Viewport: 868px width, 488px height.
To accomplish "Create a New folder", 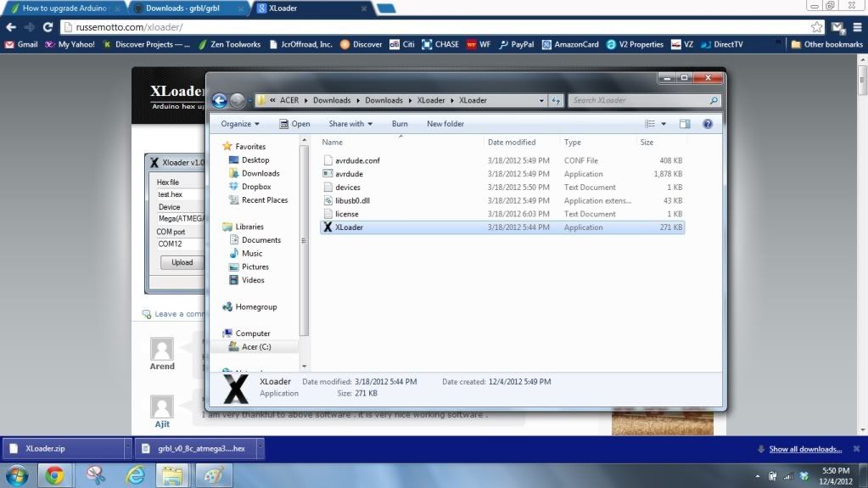I will tap(445, 124).
